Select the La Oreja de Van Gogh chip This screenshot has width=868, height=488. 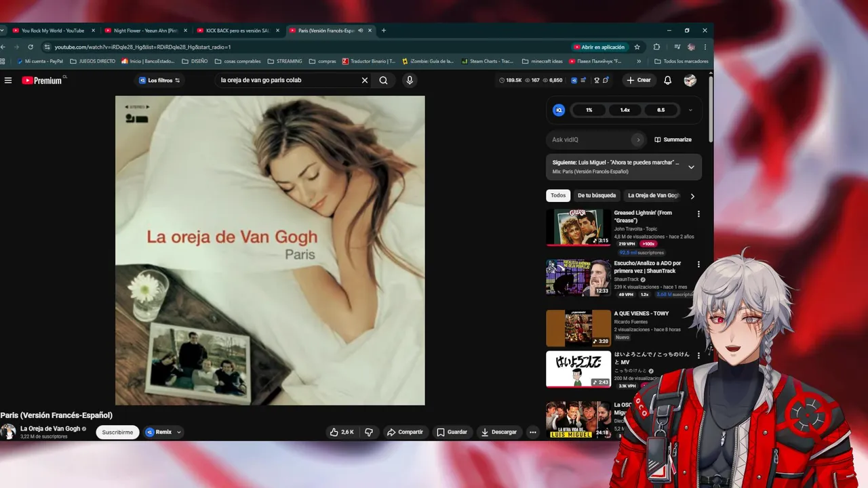653,195
